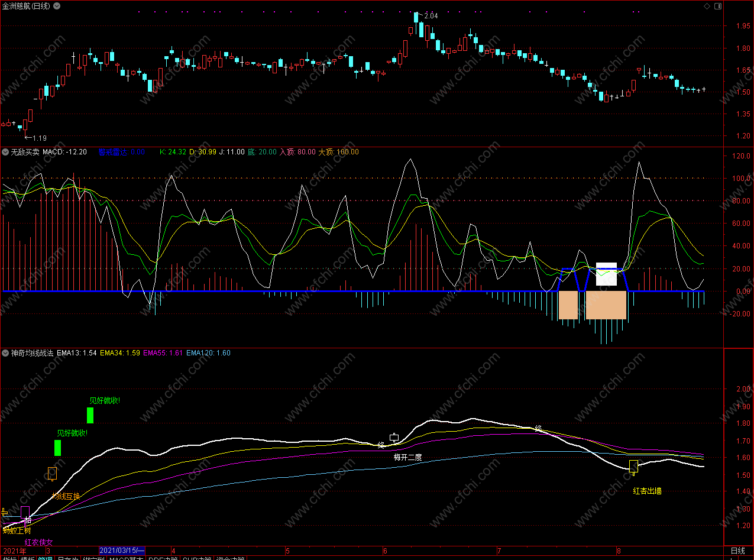Click the 2.04 high price label
The width and height of the screenshot is (754, 560).
pyautogui.click(x=431, y=16)
